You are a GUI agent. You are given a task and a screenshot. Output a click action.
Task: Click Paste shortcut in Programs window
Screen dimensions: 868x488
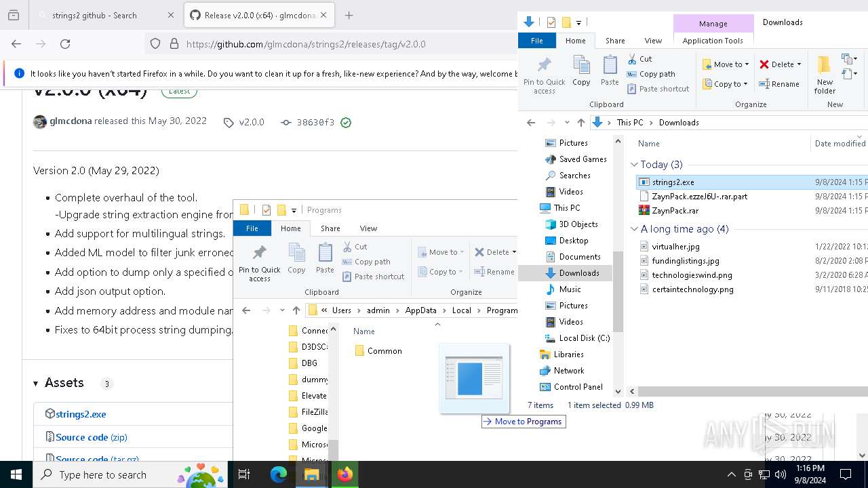point(373,277)
